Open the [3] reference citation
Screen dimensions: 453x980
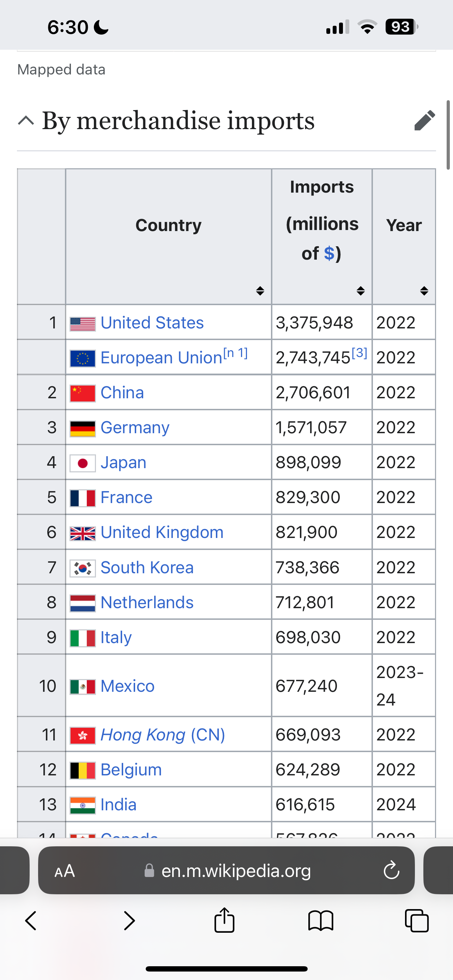click(360, 353)
